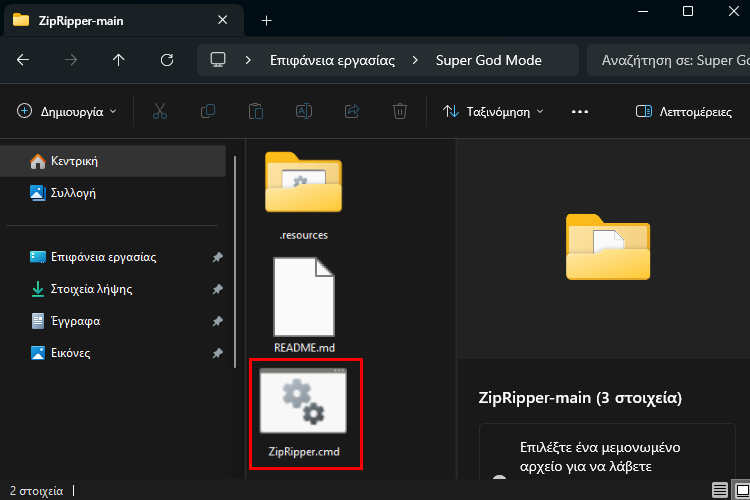The width and height of the screenshot is (750, 500).
Task: Unpin Επιφάνεια εργασίας via its pin icon
Action: 218,257
